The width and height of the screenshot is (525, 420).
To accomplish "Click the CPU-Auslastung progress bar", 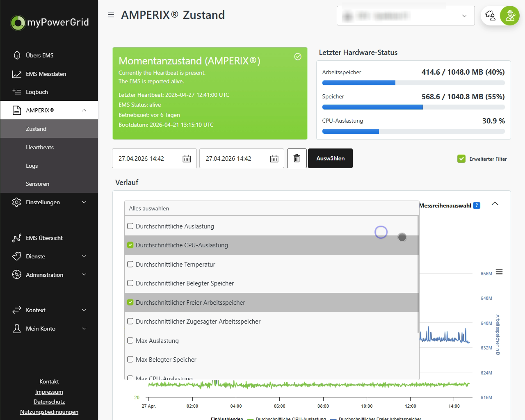I will [x=413, y=132].
